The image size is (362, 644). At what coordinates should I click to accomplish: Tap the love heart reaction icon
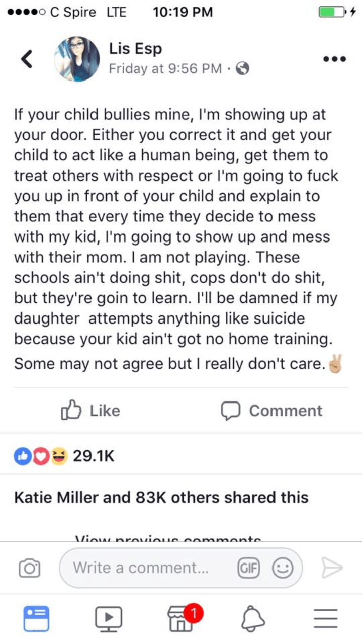[x=41, y=456]
